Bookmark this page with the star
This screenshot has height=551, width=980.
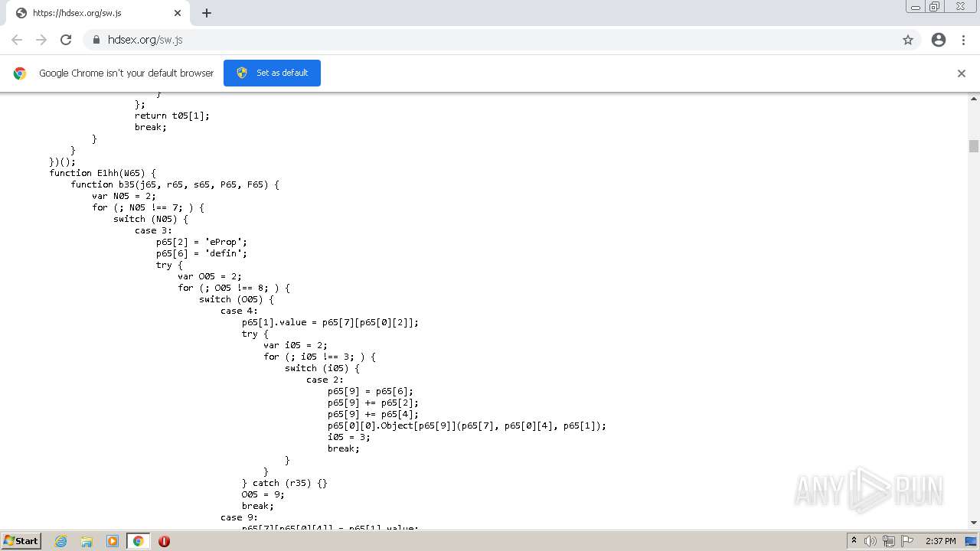point(908,40)
